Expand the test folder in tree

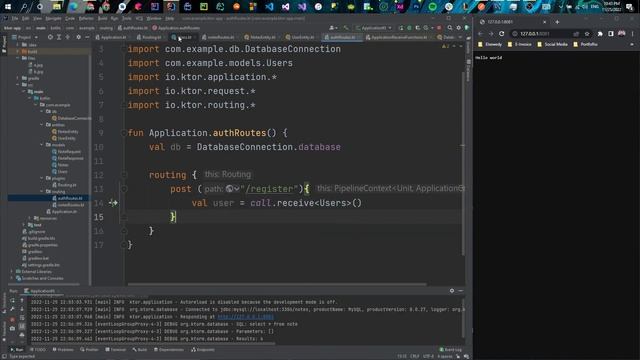(24, 225)
